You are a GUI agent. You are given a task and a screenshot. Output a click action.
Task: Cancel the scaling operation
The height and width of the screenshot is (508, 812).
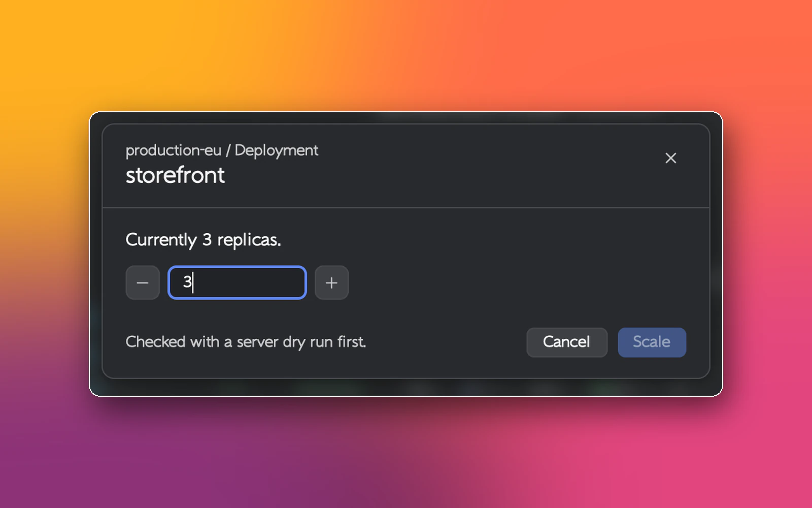567,342
